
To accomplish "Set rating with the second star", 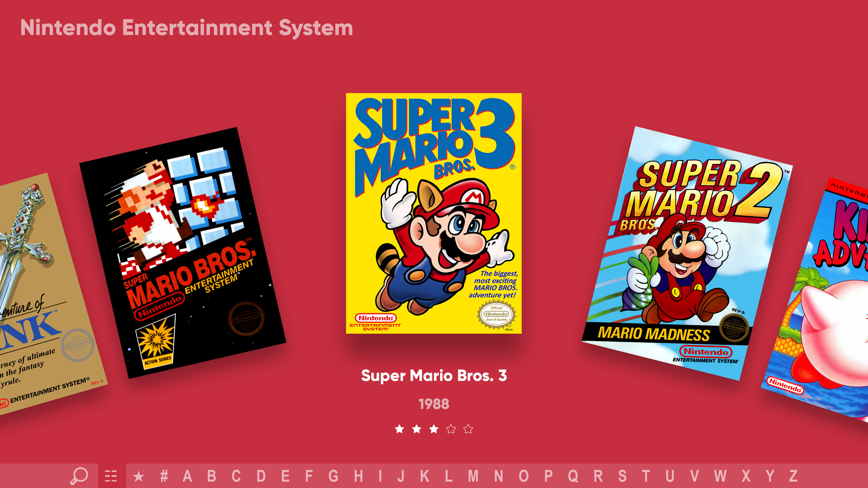I will tap(417, 429).
